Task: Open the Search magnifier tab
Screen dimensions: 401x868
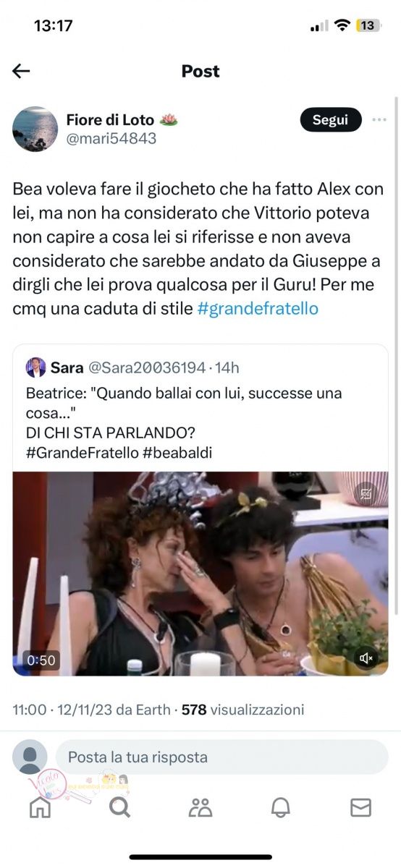Action: [x=120, y=807]
